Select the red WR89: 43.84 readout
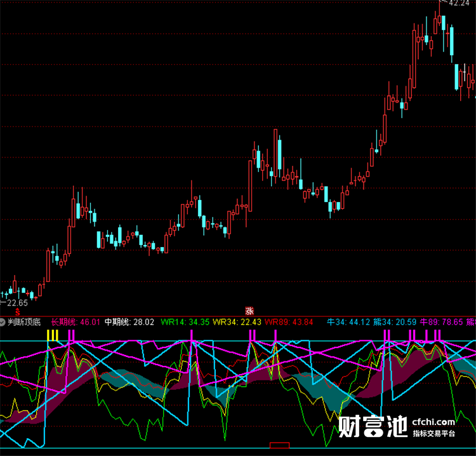 tap(289, 322)
